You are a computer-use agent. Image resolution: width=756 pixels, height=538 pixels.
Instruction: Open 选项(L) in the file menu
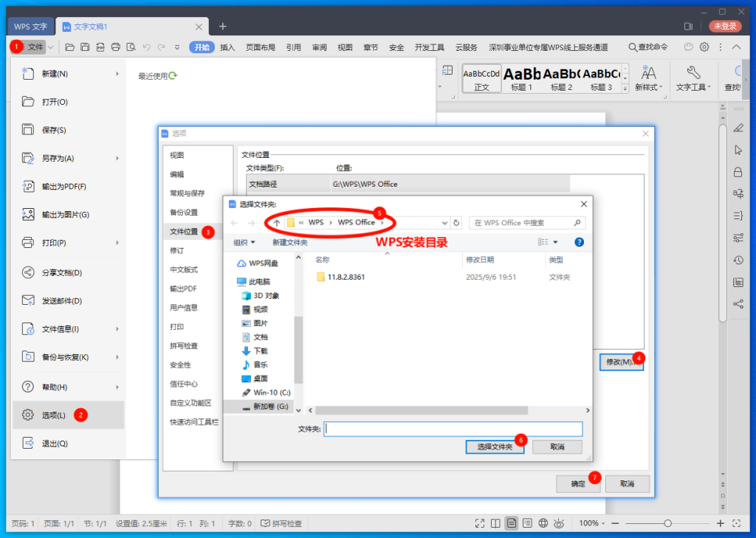click(54, 415)
